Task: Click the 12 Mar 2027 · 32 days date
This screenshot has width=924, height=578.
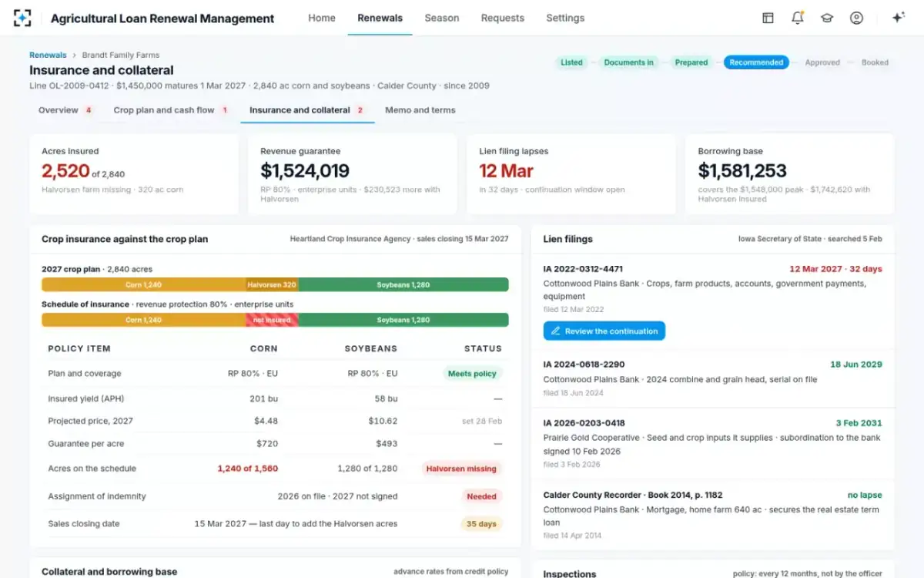Action: tap(835, 269)
